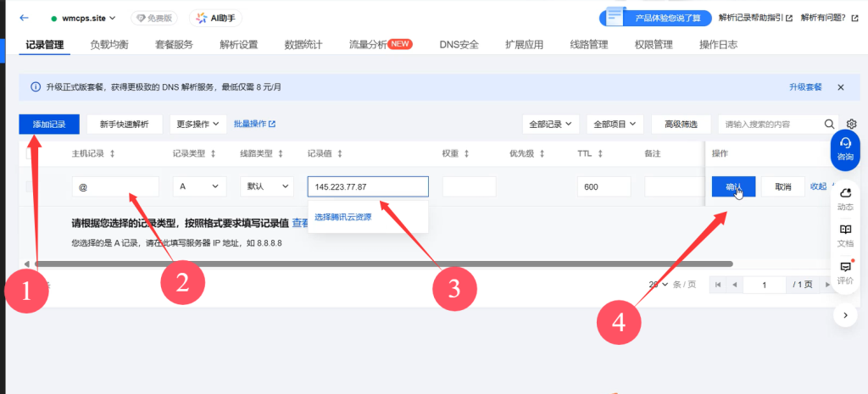Click the back arrow icon

[25, 18]
